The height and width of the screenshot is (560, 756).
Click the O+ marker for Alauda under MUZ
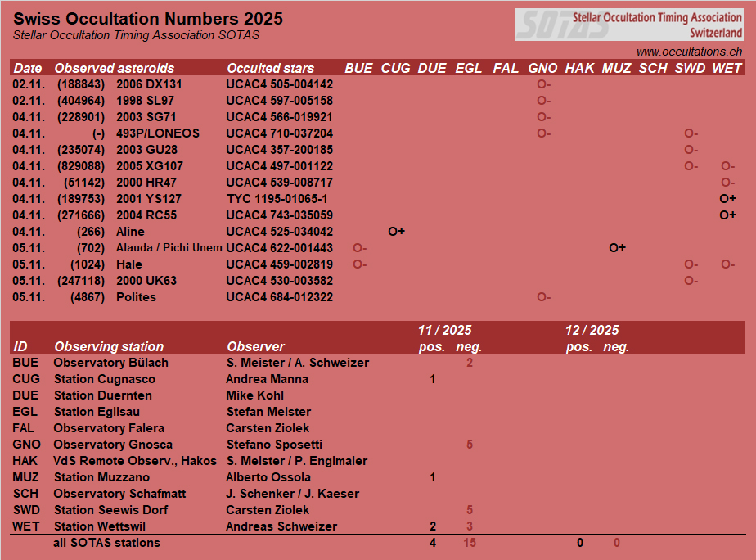click(618, 248)
